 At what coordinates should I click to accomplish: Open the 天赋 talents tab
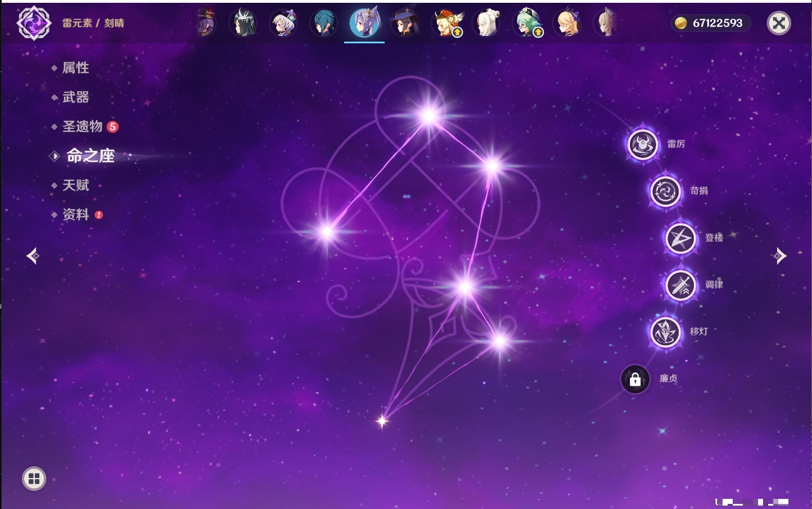click(x=75, y=185)
